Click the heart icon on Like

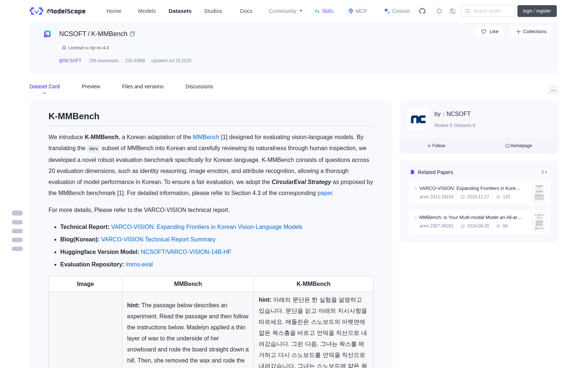(484, 32)
